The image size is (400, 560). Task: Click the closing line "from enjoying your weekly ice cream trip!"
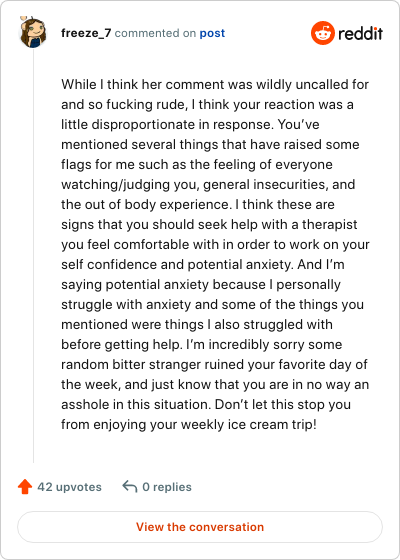189,425
